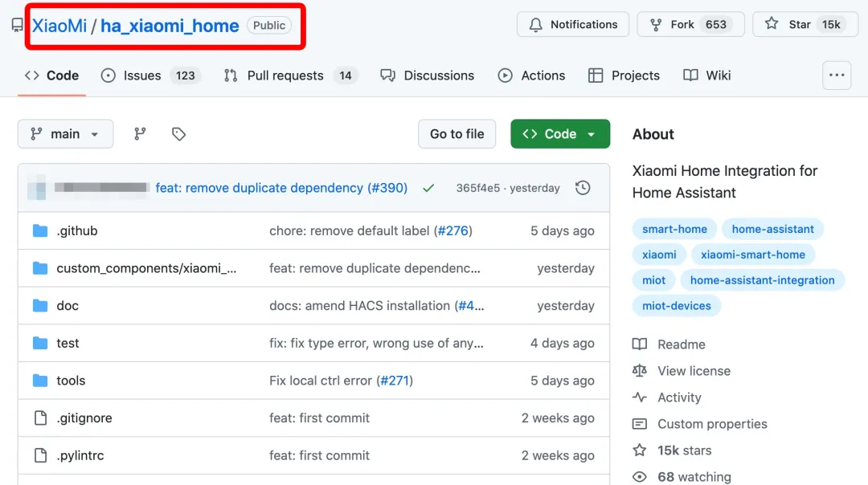Select the smart-home topic tag
Screen dimensions: 868x485
(x=674, y=229)
